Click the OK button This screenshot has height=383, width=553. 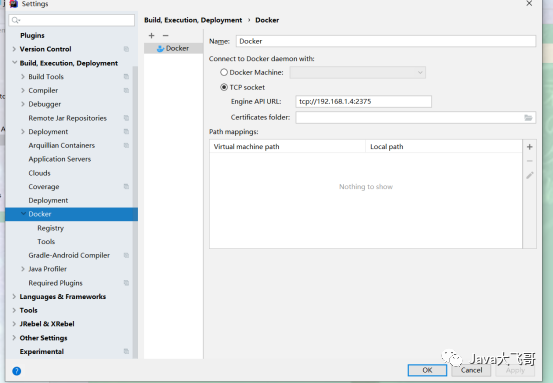pyautogui.click(x=427, y=370)
